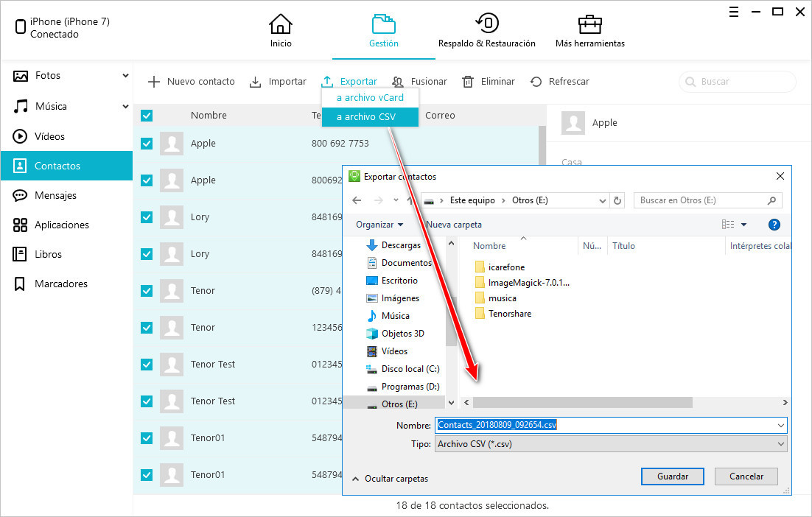The width and height of the screenshot is (812, 517).
Task: Click the refresh icon beside the address bar
Action: click(617, 200)
